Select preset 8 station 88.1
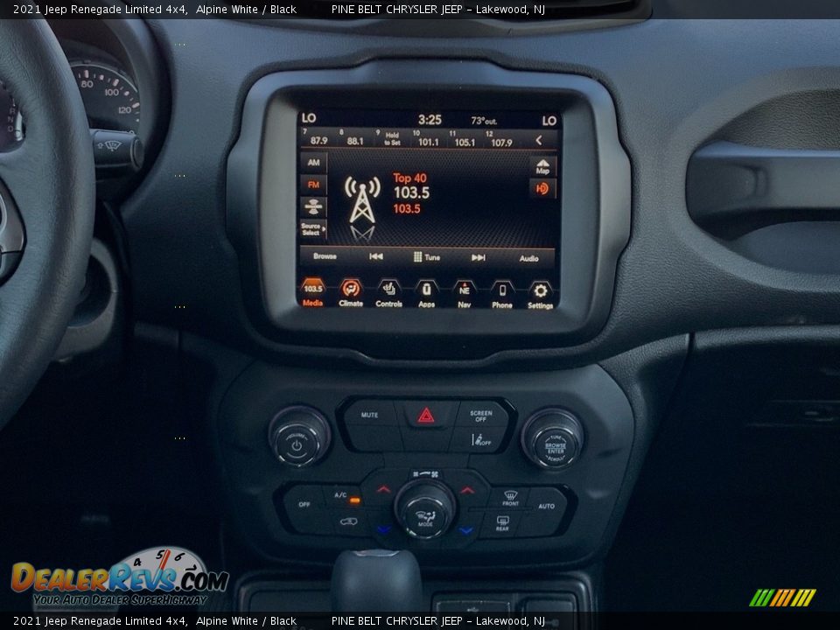 tap(353, 137)
